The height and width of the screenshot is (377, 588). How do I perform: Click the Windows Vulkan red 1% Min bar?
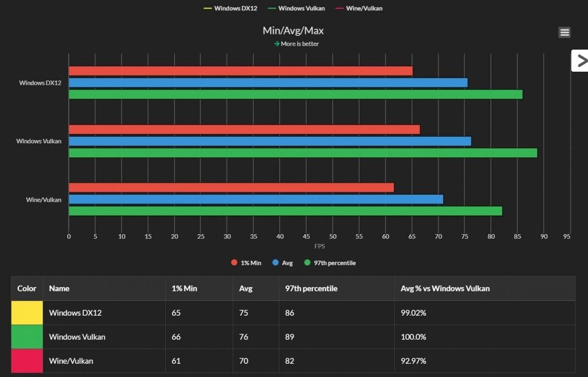tap(244, 129)
